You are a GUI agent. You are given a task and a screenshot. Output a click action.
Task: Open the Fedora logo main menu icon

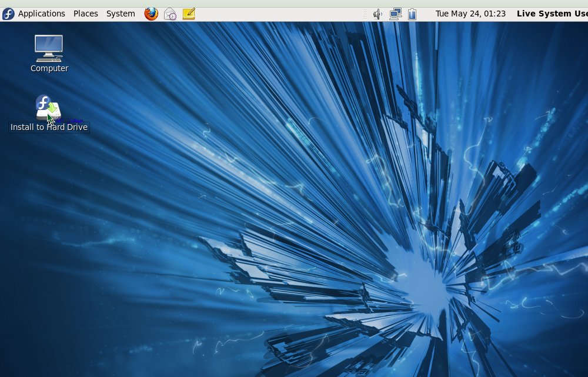8,14
